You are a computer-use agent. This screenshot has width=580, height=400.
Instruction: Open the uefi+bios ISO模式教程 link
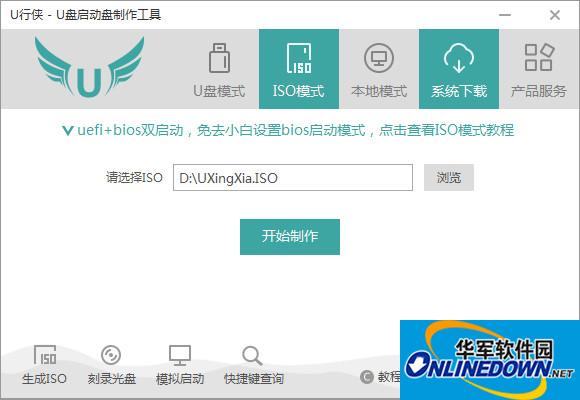pyautogui.click(x=288, y=130)
